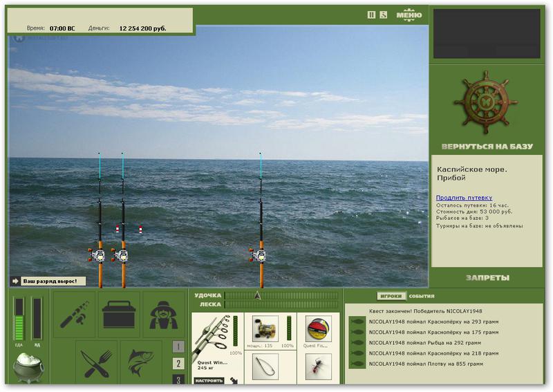
Task: Click ВЕРНУТЬСЯ НА БАЗУ button
Action: [487, 147]
